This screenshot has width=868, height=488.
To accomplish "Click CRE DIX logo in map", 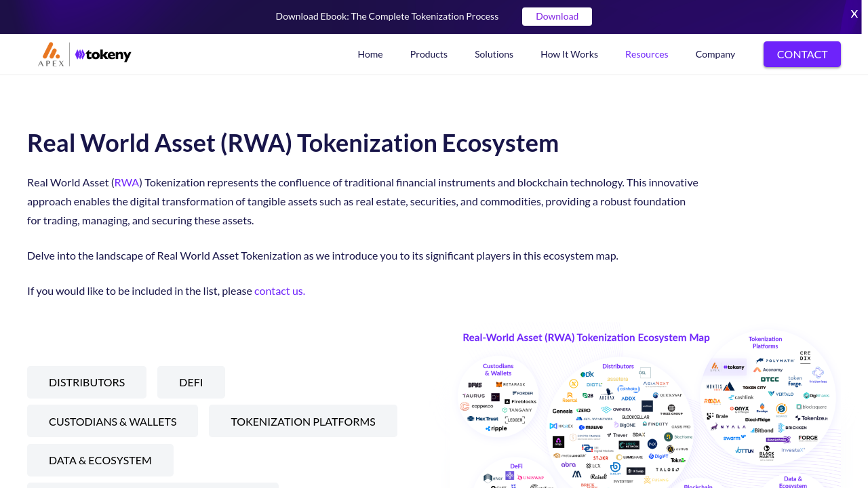I will 805,356.
